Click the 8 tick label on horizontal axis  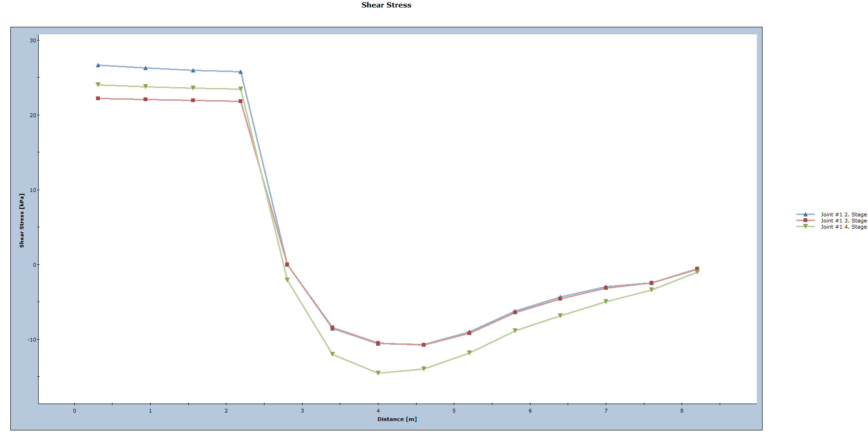click(x=683, y=410)
